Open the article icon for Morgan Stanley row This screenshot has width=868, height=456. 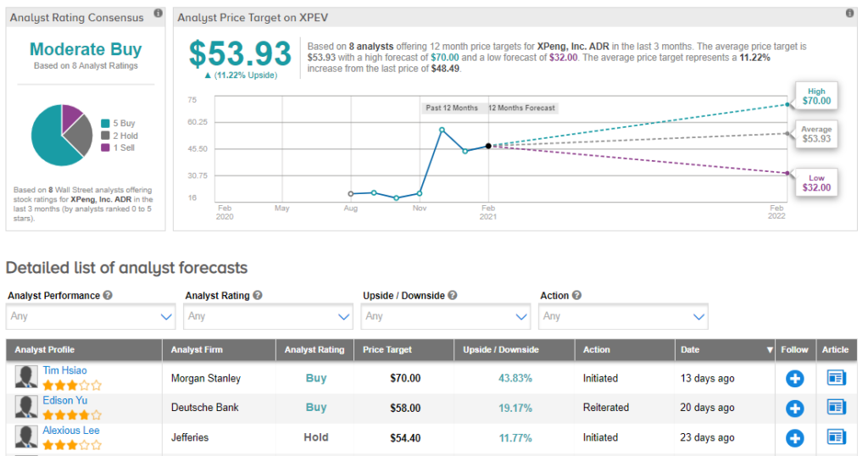[x=837, y=378]
